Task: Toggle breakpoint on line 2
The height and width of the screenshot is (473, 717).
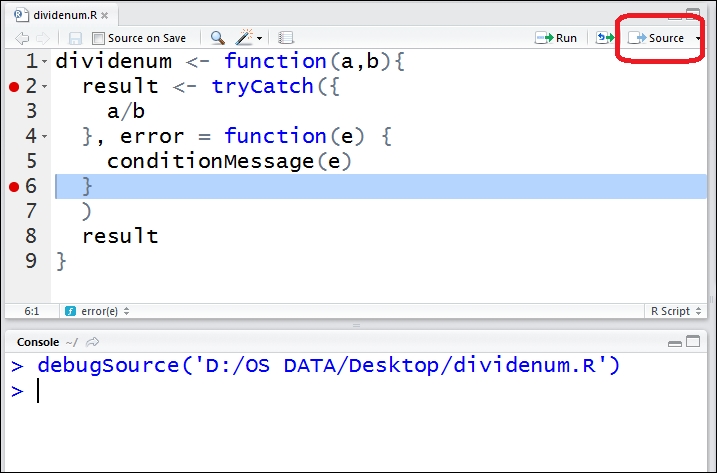Action: tap(14, 87)
